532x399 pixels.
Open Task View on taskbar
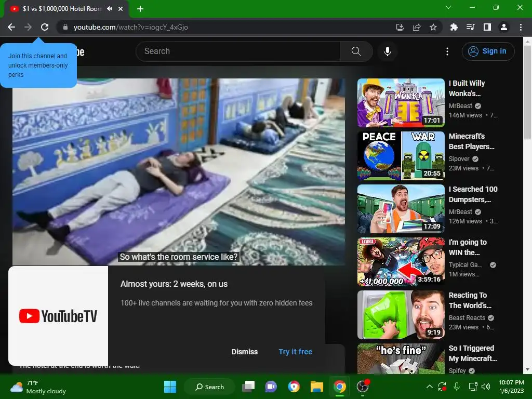point(248,387)
